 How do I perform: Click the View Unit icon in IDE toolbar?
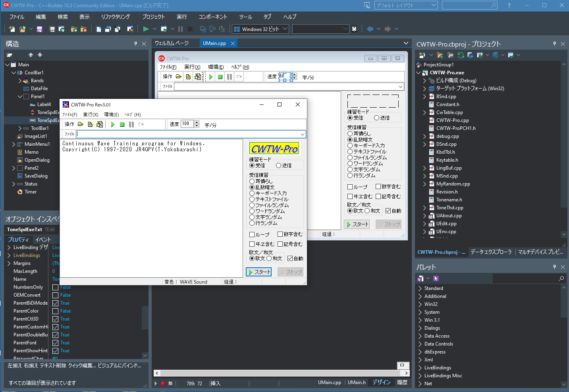pyautogui.click(x=98, y=29)
